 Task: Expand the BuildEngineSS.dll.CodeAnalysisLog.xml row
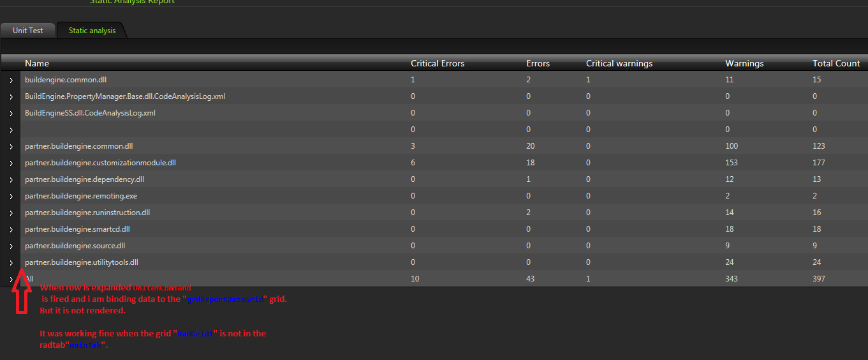11,113
